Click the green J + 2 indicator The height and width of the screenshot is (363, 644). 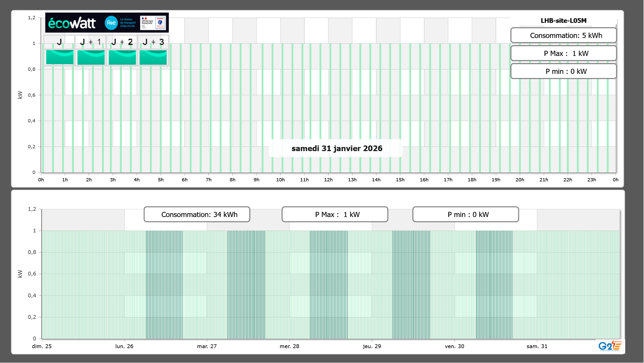click(x=122, y=57)
